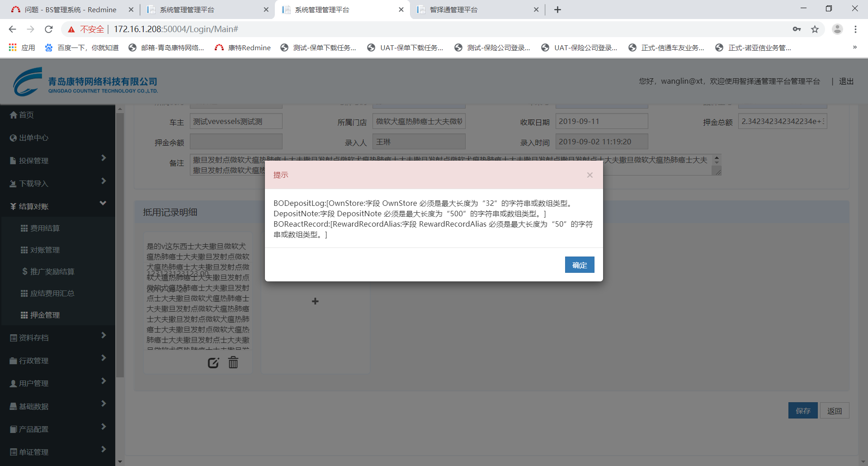Click the Qingdao Countnet company logo
The image size is (868, 466).
pos(85,81)
